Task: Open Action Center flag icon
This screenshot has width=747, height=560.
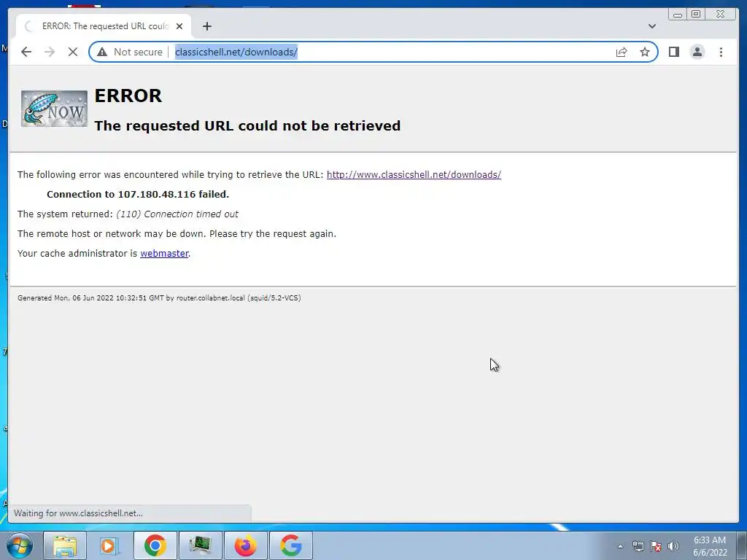Action: (x=656, y=546)
